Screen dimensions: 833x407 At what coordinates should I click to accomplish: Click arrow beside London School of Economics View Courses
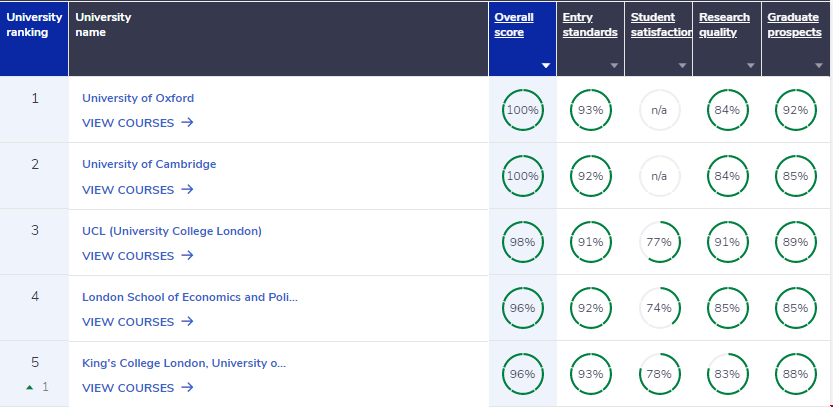click(187, 321)
